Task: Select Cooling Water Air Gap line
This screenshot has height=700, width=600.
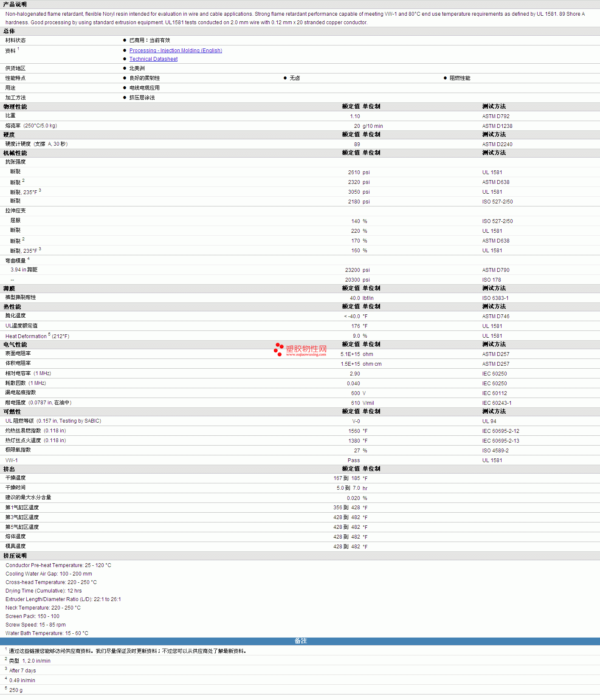Action: 49,574
